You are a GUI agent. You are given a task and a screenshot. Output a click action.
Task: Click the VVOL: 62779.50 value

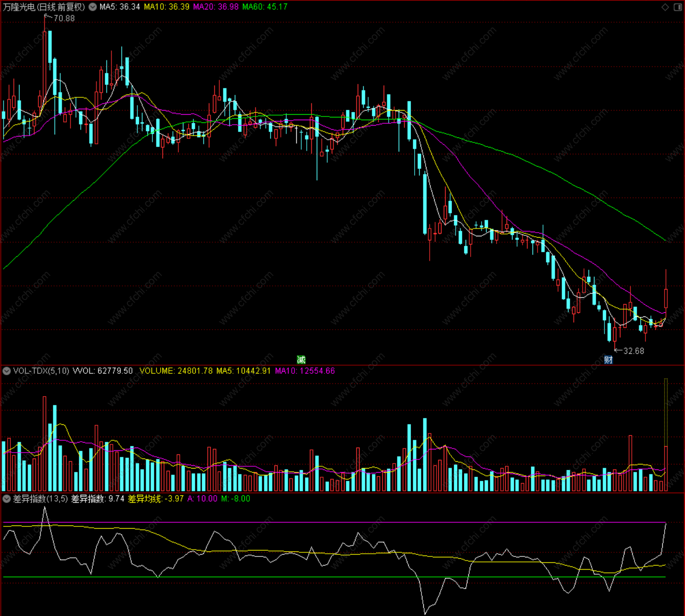pyautogui.click(x=103, y=371)
